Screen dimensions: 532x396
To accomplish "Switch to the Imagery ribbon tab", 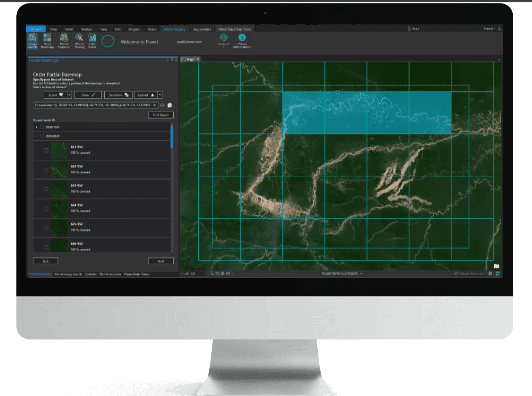I will click(134, 29).
